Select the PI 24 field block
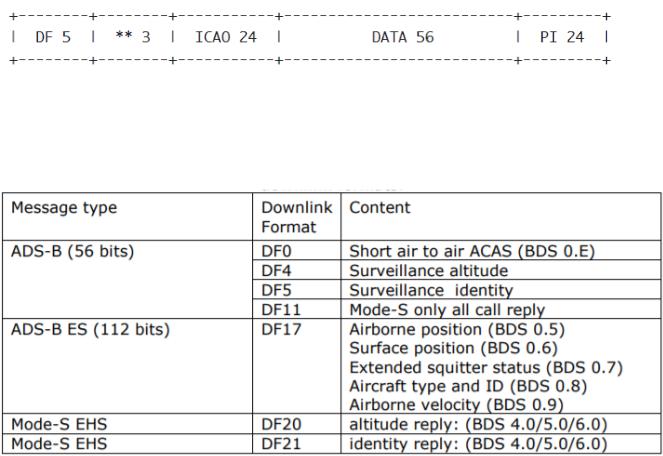The height and width of the screenshot is (456, 663). 562,37
